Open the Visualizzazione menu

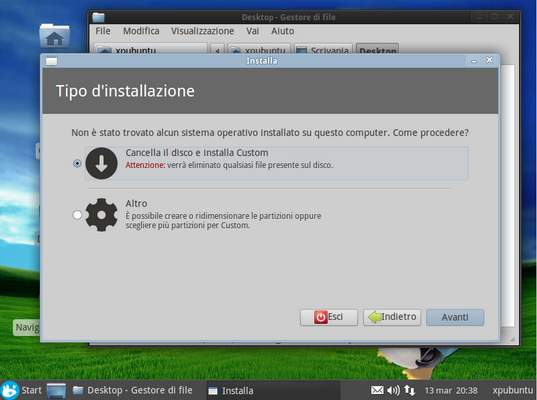click(x=202, y=31)
